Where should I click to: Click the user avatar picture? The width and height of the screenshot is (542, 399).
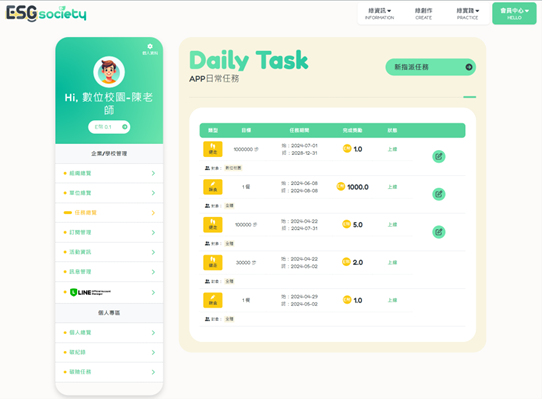click(x=109, y=72)
